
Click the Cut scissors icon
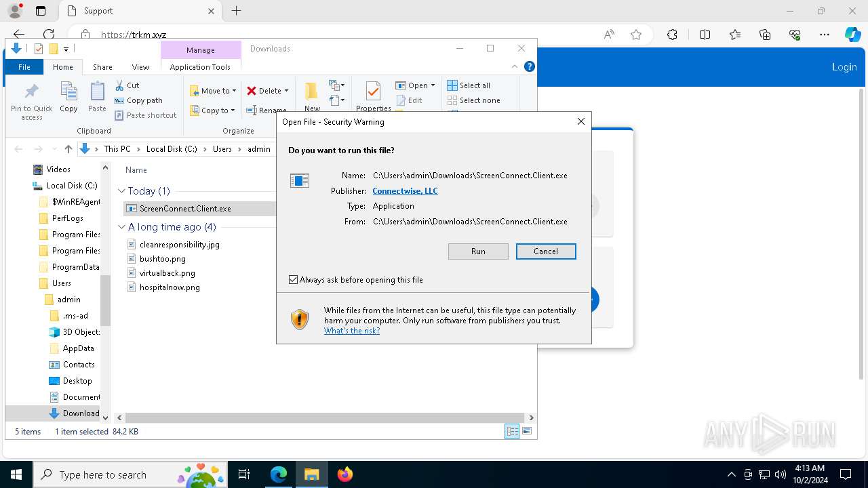click(x=119, y=85)
